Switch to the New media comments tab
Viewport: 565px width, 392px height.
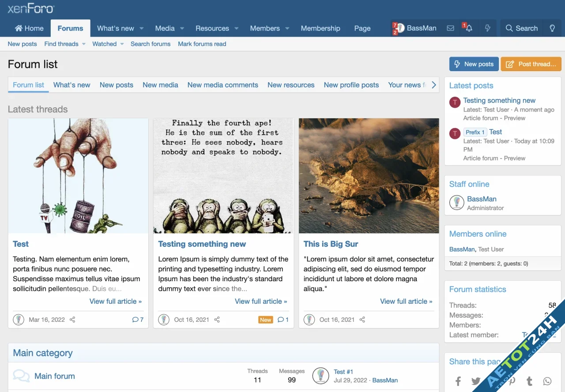click(222, 85)
